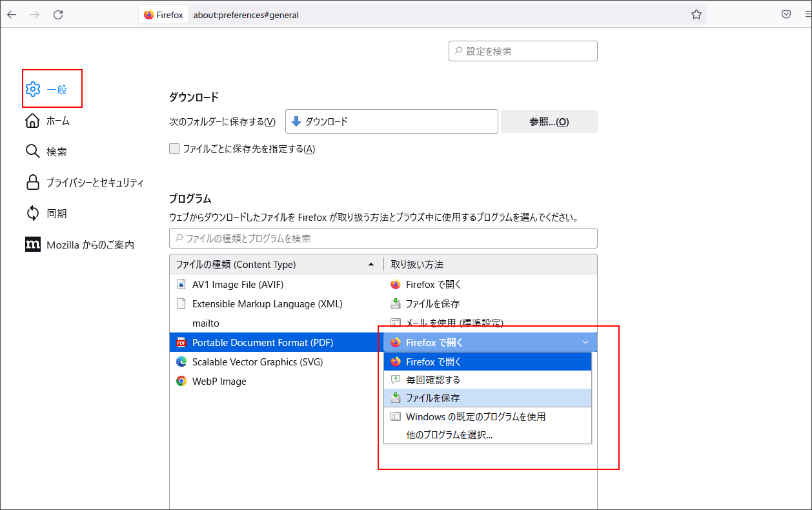
Task: Select the Mozilla からのご案内 'm' icon
Action: click(32, 244)
